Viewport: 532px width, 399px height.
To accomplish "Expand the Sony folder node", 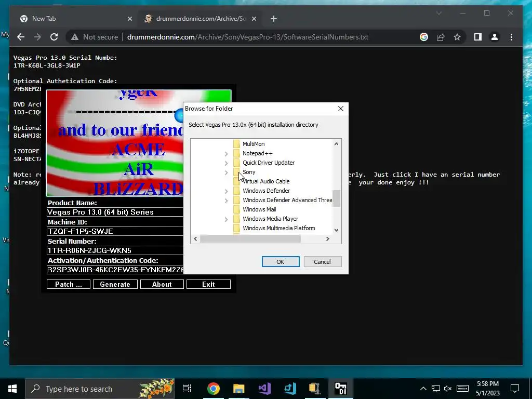I will (x=227, y=172).
